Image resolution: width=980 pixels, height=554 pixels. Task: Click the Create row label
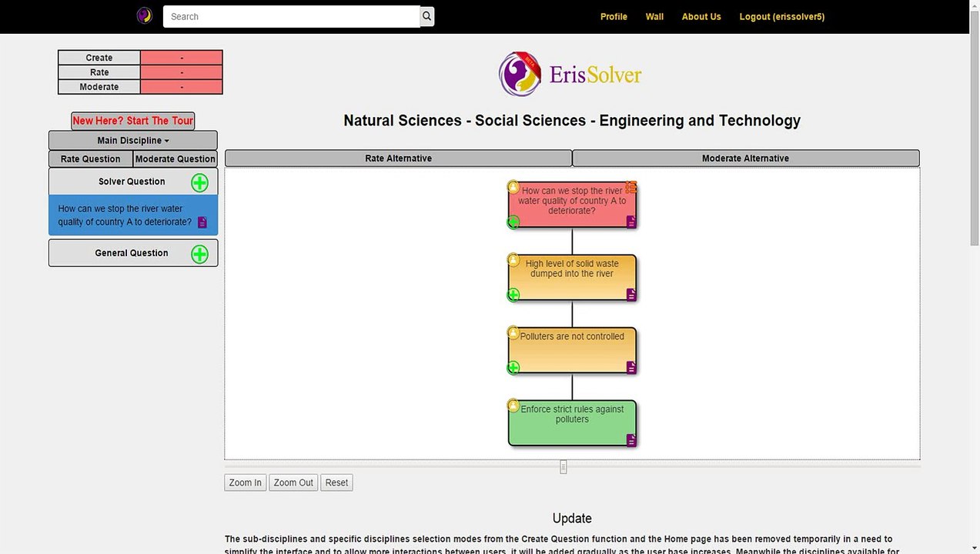(99, 58)
